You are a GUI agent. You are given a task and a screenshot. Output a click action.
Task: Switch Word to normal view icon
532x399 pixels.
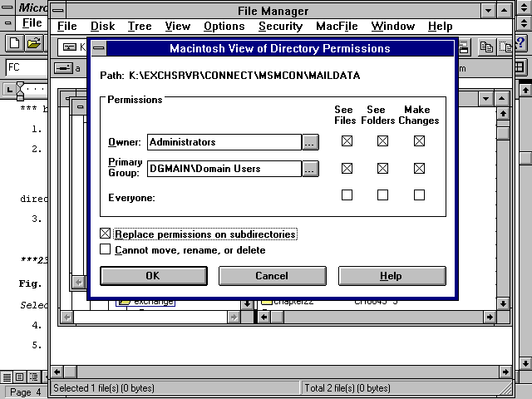[7, 377]
